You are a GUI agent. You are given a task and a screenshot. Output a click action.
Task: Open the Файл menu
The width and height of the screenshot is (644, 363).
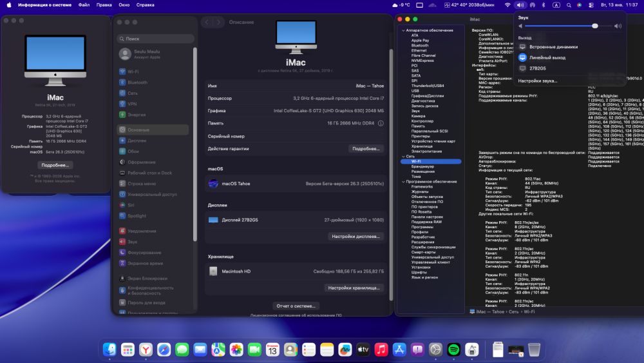click(x=84, y=5)
